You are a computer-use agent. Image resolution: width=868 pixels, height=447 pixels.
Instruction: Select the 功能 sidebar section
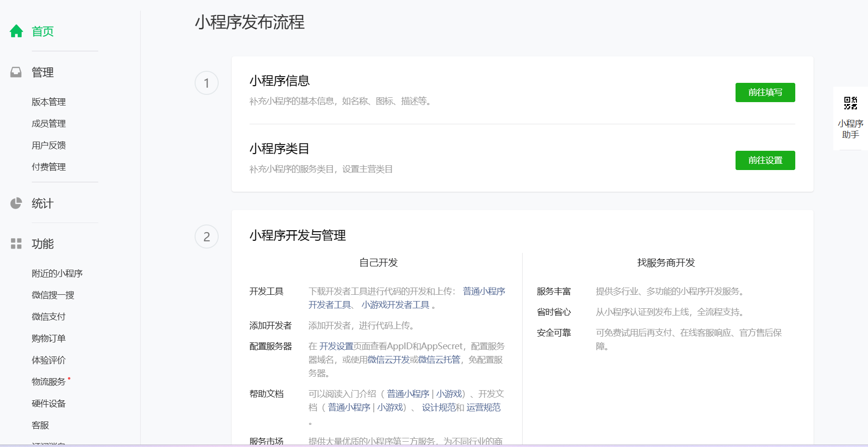pos(43,244)
